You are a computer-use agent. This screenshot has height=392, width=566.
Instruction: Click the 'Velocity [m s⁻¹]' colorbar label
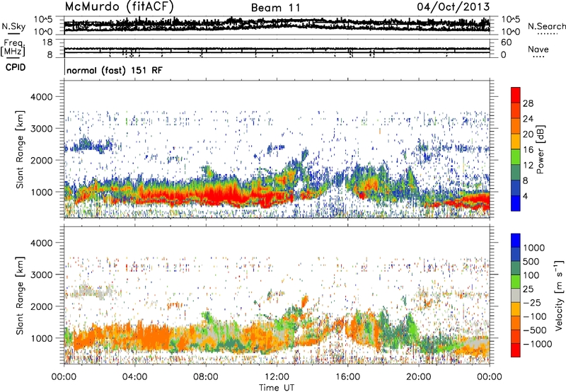[559, 295]
